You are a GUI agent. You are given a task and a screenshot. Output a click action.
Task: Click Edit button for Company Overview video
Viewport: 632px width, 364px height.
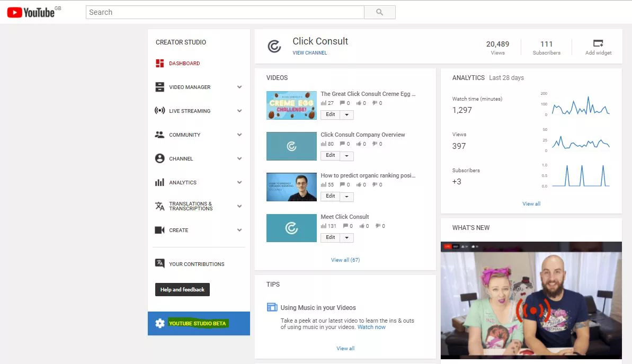(330, 155)
